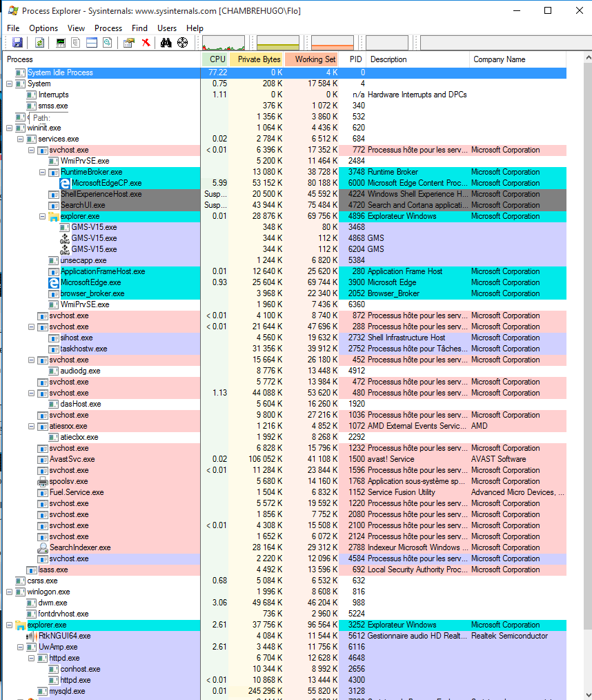Open the Users menu
The height and width of the screenshot is (700, 592).
click(x=167, y=28)
